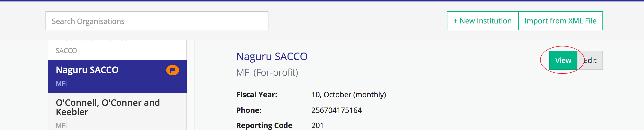Open Import from XML File
Viewport: 644px width, 130px height.
click(560, 21)
